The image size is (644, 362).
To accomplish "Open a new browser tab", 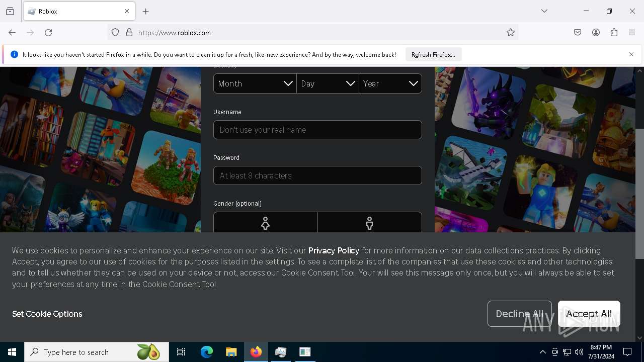I will click(146, 11).
